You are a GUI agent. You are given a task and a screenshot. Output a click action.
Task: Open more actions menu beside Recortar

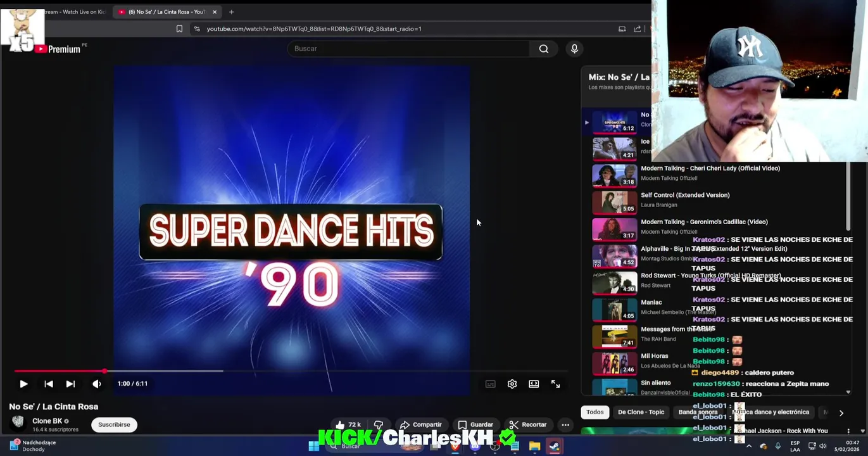point(565,425)
